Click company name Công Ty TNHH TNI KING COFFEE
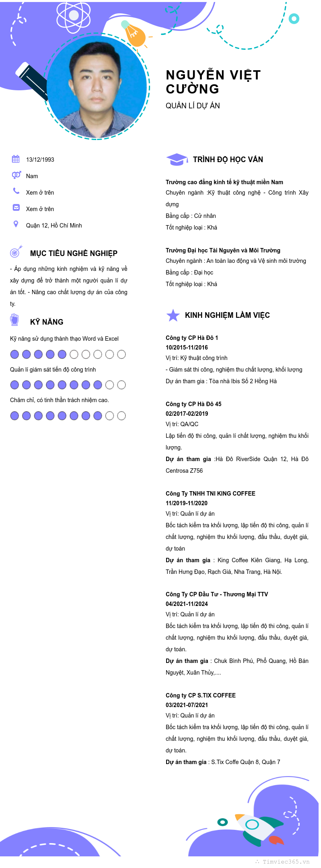321x868 pixels. click(210, 494)
